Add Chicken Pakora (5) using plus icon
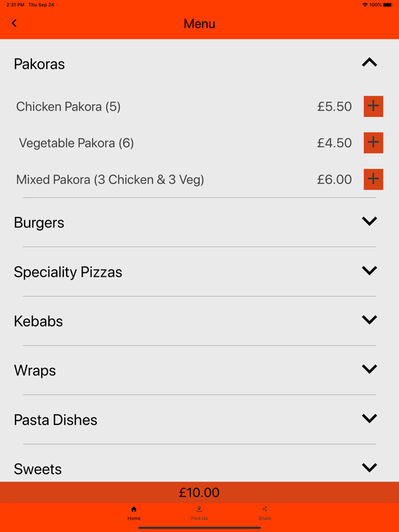Screen dimensions: 399x532 [373, 107]
